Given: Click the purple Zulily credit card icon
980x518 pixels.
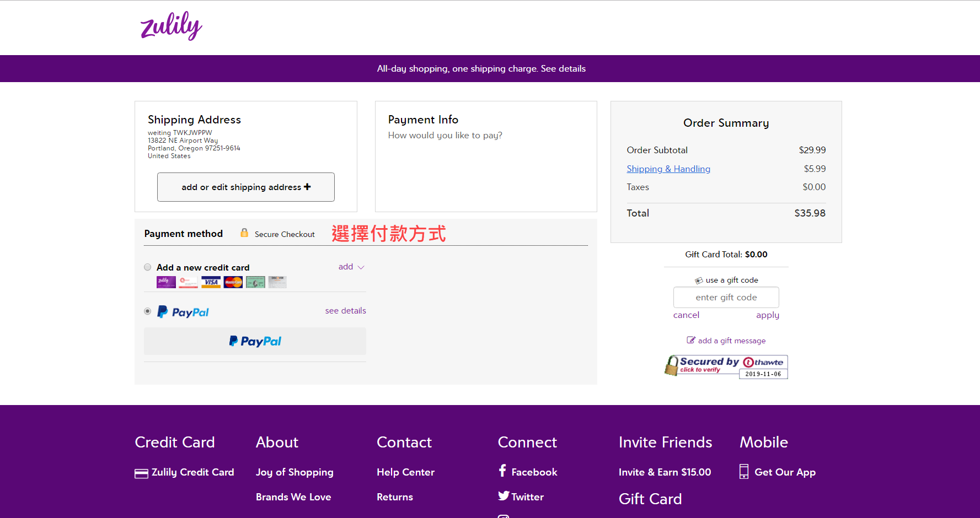Looking at the screenshot, I should pyautogui.click(x=166, y=282).
